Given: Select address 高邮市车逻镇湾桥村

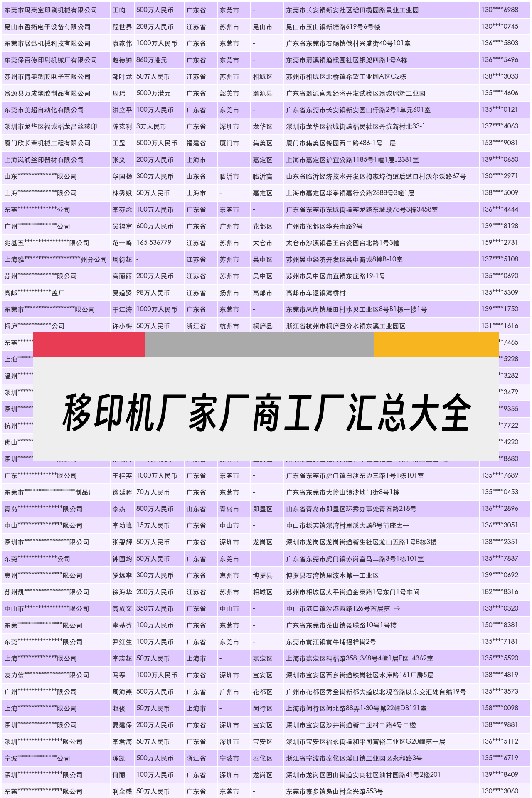Looking at the screenshot, I should coord(316,293).
